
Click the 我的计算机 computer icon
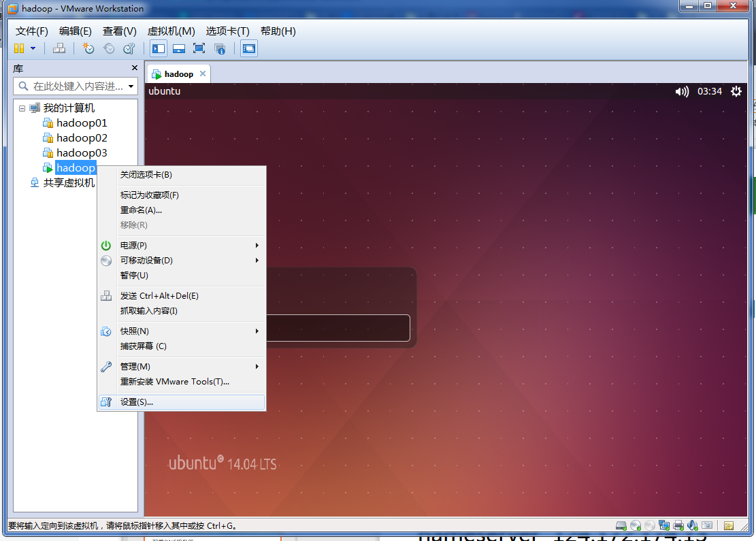[x=35, y=108]
